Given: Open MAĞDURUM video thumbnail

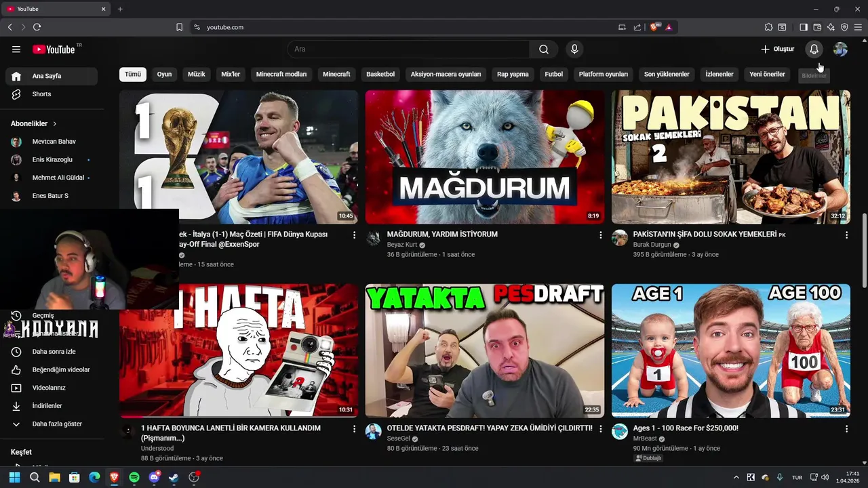Looking at the screenshot, I should [x=485, y=157].
